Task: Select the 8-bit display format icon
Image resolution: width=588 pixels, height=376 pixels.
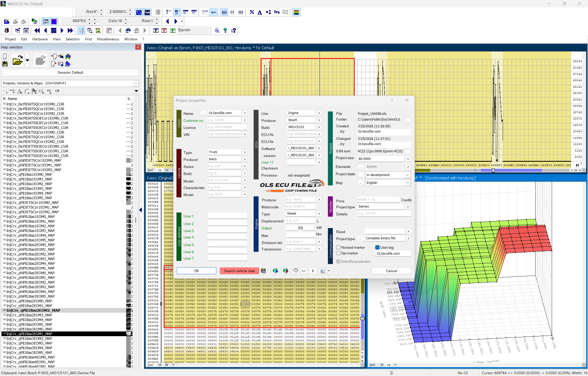Action: pyautogui.click(x=168, y=12)
